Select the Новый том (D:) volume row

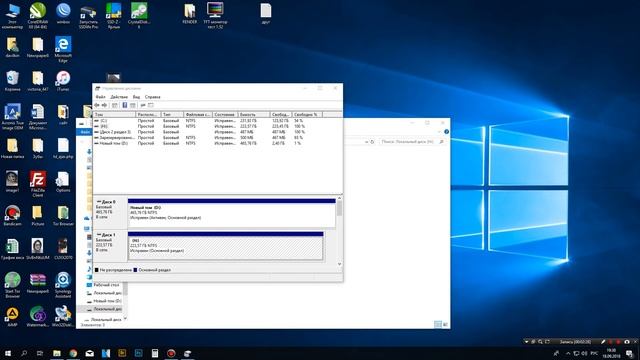tap(200, 143)
